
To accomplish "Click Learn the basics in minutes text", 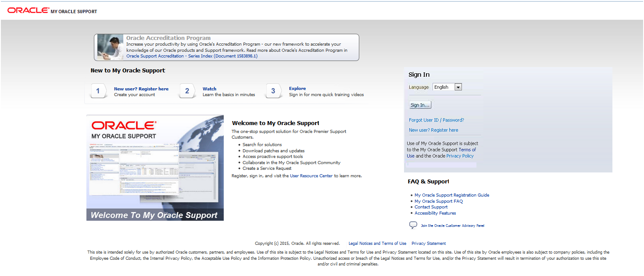I will coord(229,94).
